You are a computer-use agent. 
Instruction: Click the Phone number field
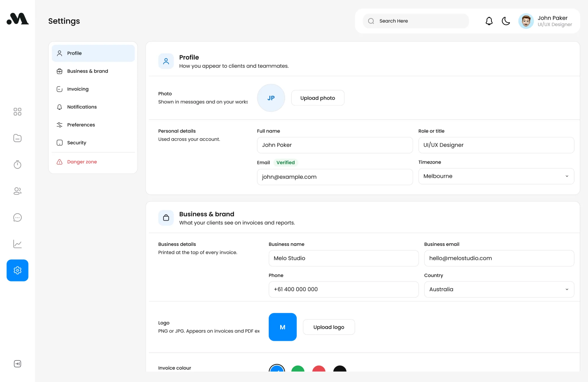[343, 289]
